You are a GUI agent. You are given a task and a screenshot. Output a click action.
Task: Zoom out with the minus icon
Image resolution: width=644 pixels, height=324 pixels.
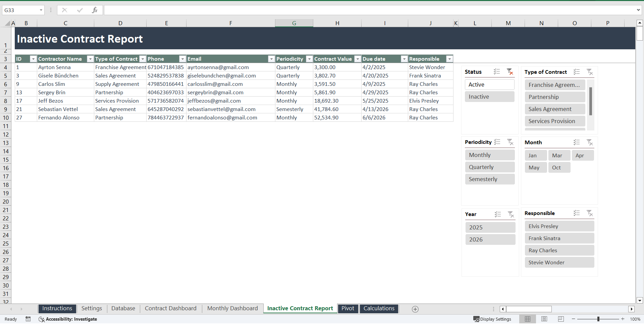[x=574, y=319]
